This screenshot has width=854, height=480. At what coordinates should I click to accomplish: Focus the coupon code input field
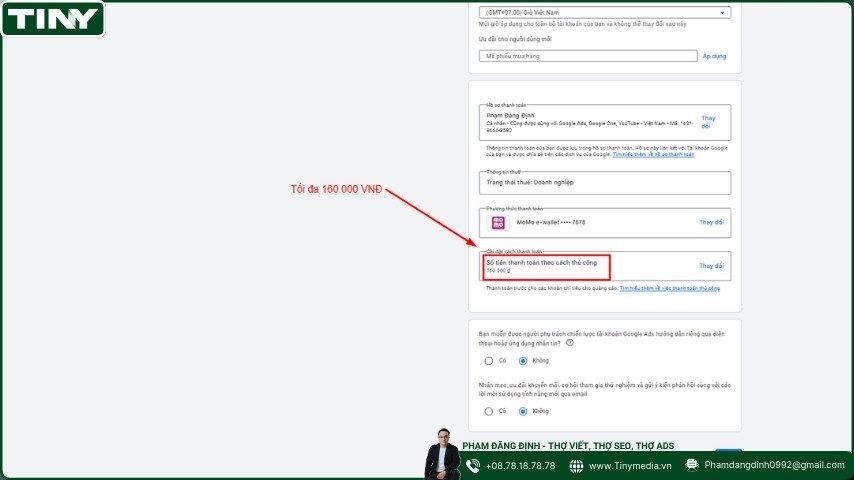point(588,56)
